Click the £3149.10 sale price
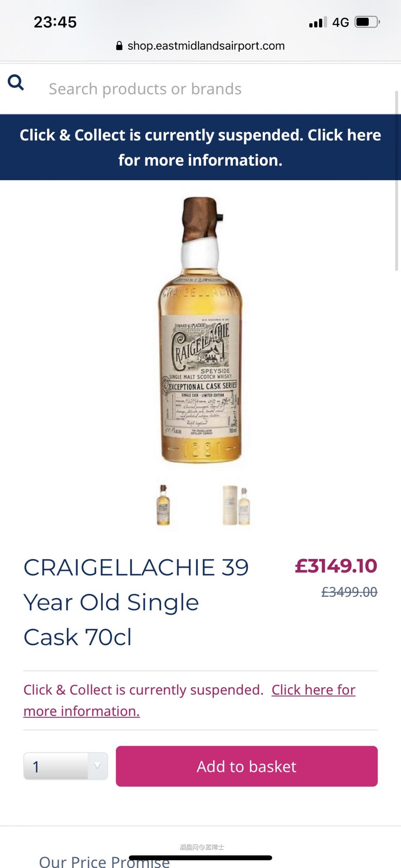Screen dimensions: 401x868 (336, 566)
